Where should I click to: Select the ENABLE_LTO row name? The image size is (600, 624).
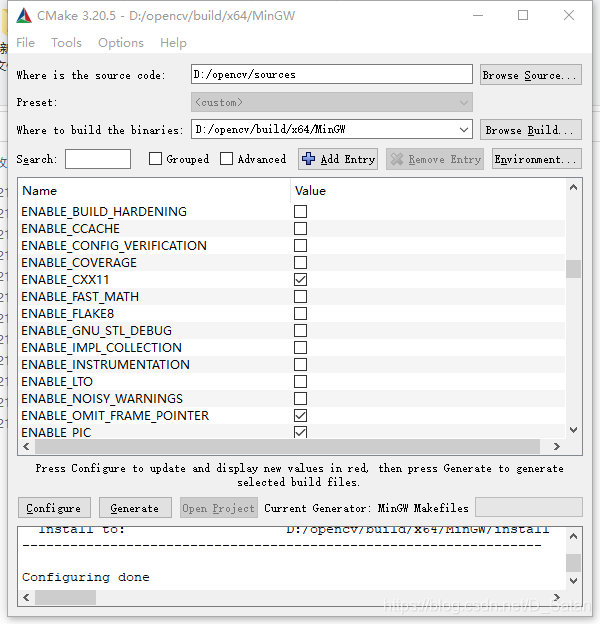pyautogui.click(x=57, y=382)
